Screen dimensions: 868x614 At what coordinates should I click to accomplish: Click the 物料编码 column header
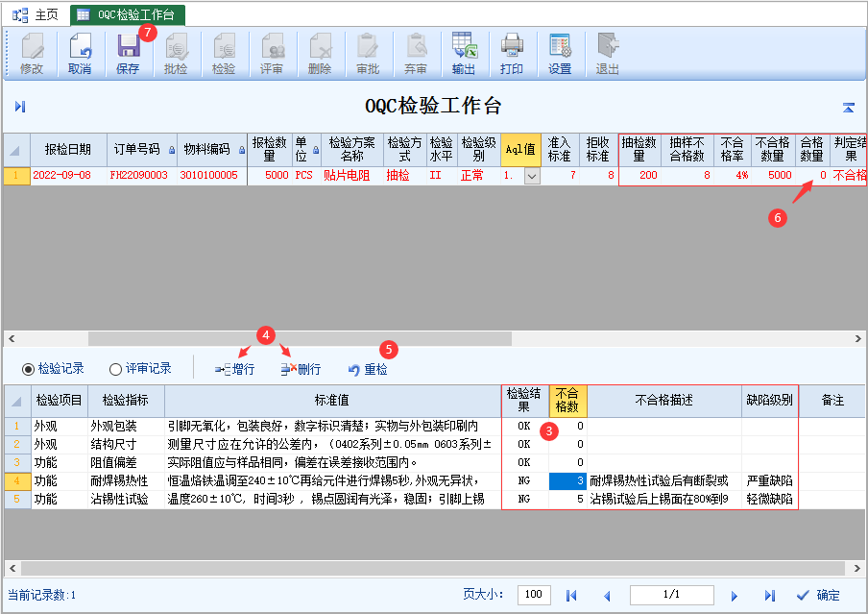tap(212, 150)
